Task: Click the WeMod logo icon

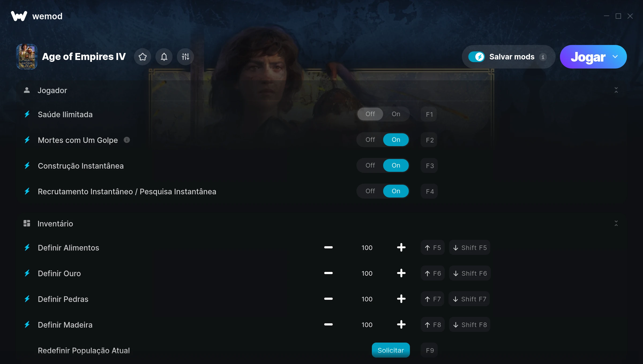Action: 19,16
